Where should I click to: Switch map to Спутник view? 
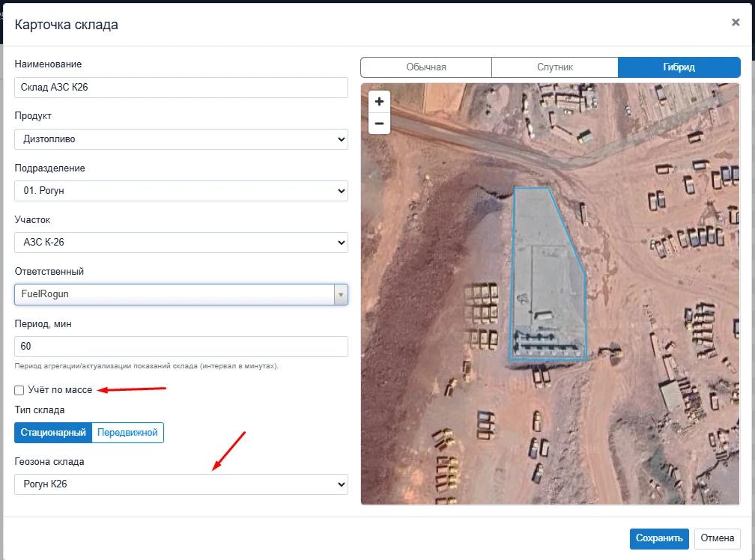point(555,67)
